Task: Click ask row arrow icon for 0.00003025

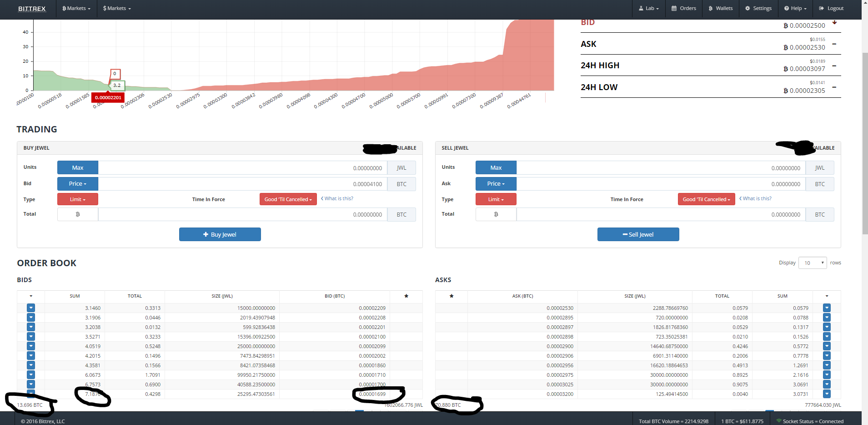Action: pos(827,385)
